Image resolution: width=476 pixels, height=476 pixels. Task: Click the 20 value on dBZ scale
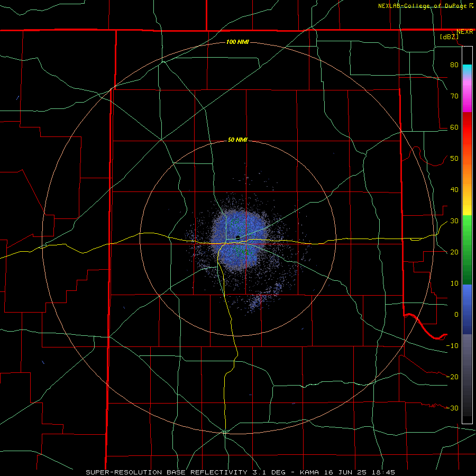click(454, 252)
